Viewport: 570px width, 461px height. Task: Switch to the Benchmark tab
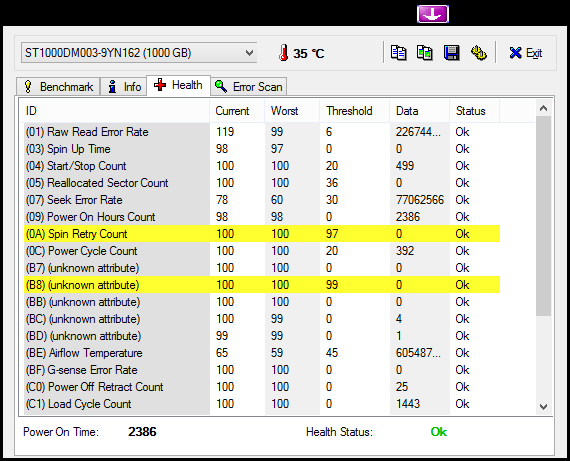point(58,87)
